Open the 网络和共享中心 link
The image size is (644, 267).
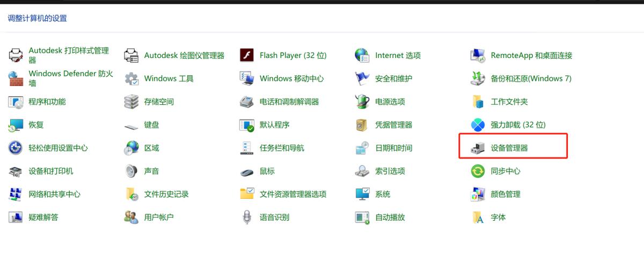tap(54, 194)
